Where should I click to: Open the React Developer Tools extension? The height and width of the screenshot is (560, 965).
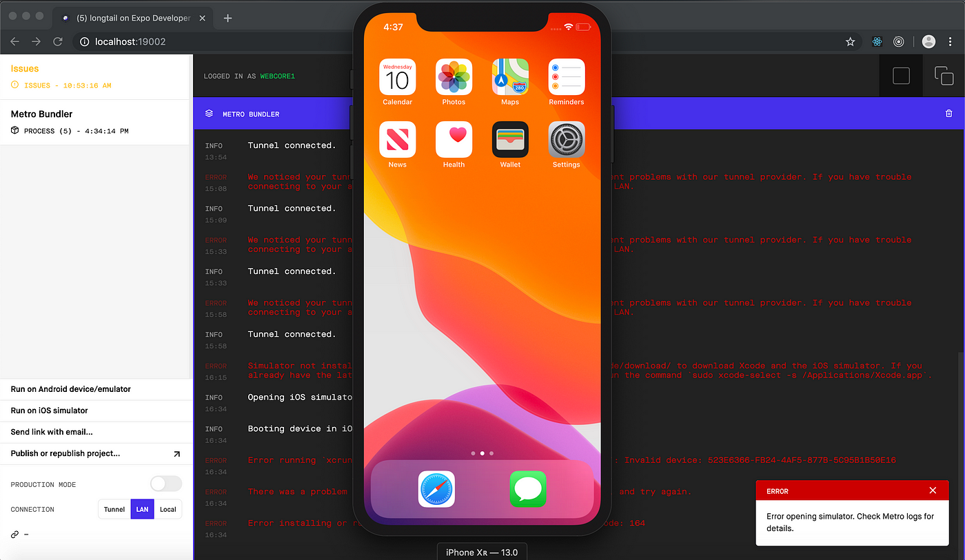tap(877, 42)
